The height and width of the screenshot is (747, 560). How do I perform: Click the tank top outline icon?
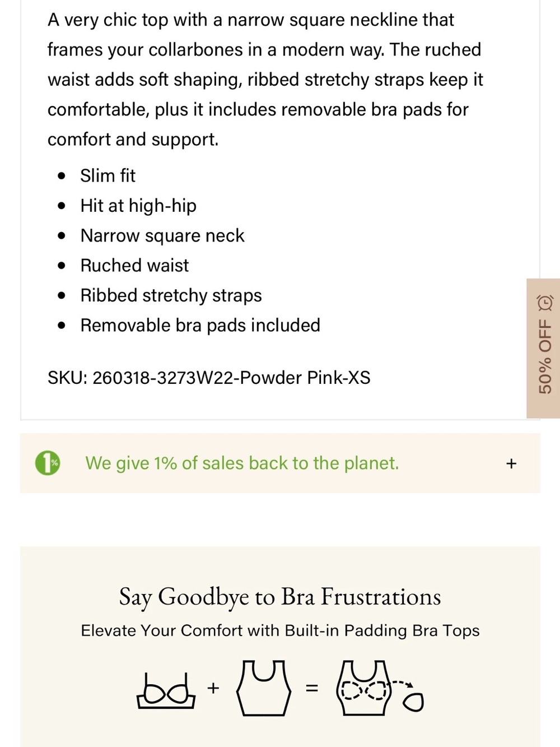click(264, 688)
